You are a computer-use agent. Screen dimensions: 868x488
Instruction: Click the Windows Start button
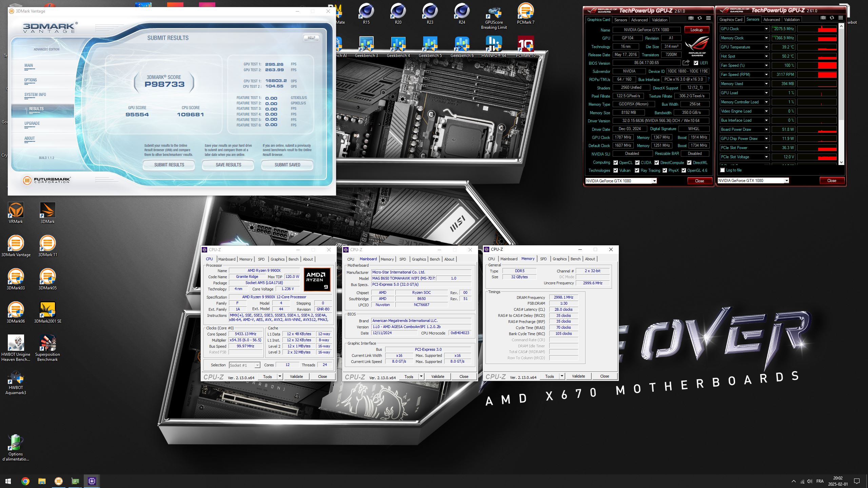point(8,481)
